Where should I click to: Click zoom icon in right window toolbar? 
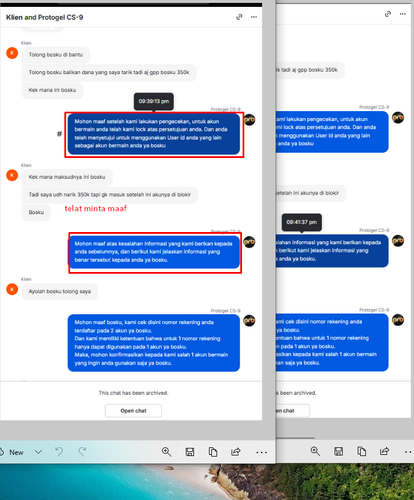tap(315, 451)
